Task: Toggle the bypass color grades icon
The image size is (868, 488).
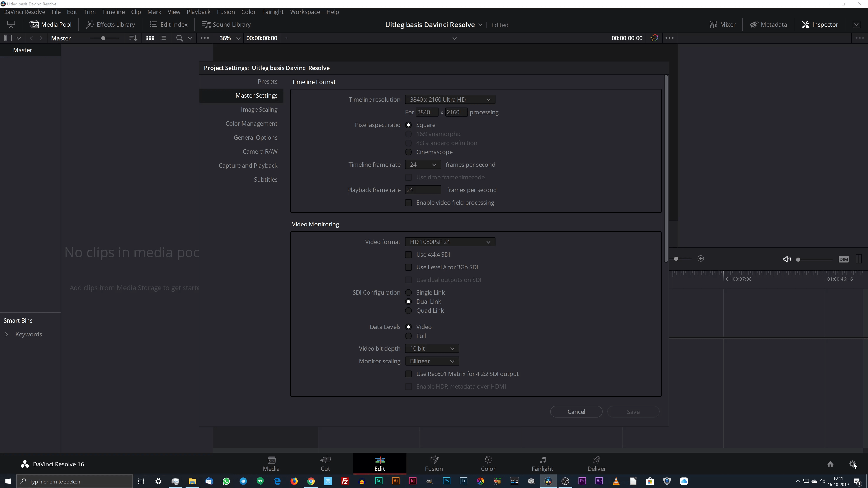Action: pos(654,38)
